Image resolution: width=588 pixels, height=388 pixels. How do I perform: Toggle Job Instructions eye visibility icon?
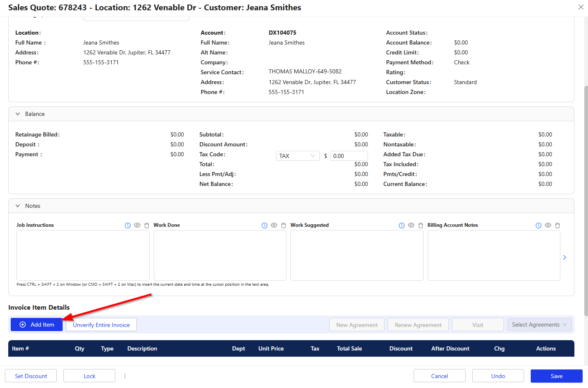pos(137,225)
